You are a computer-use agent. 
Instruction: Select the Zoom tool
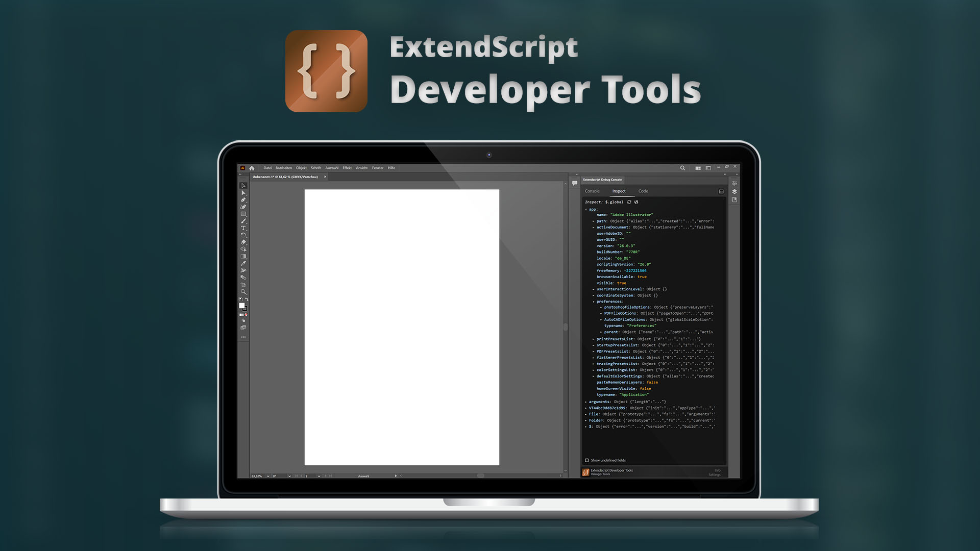[x=243, y=292]
